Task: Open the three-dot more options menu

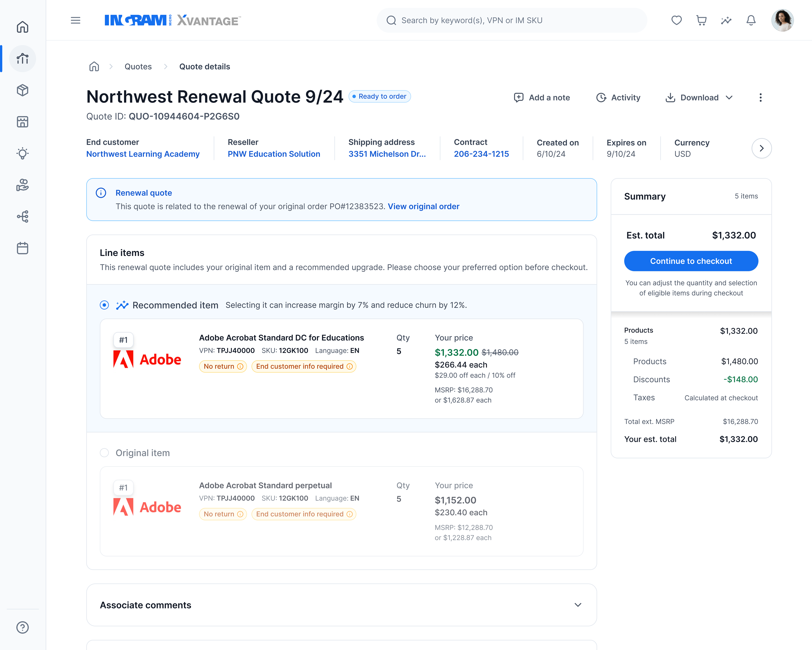Action: coord(760,97)
